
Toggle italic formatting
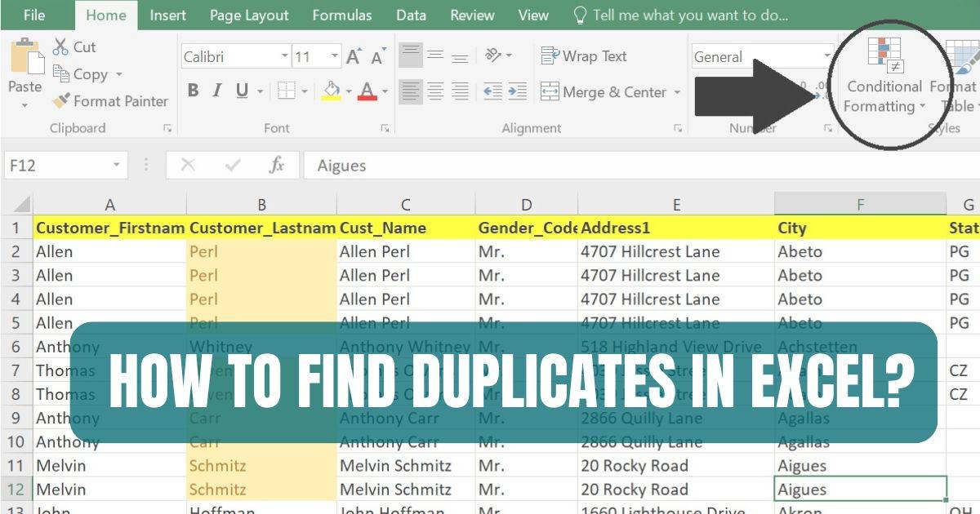tap(214, 91)
